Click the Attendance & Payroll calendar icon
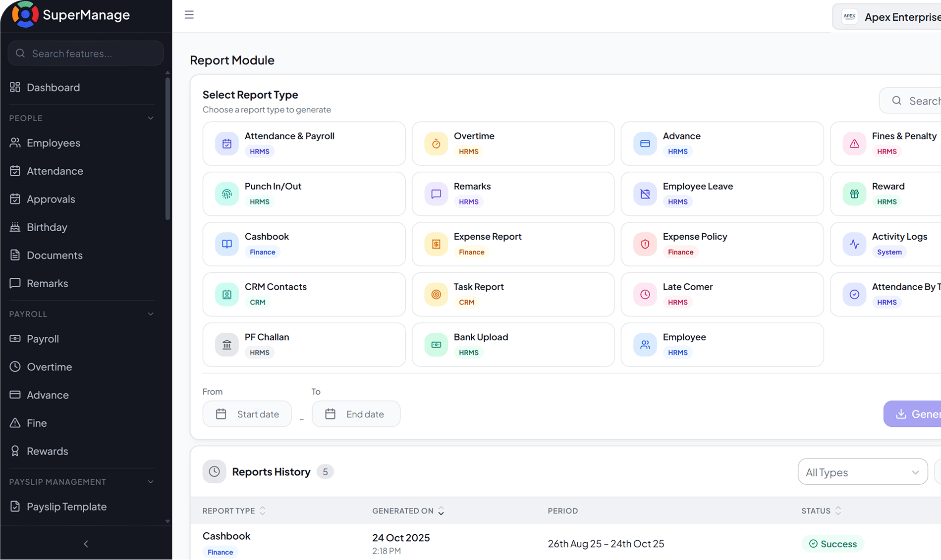 point(227,144)
